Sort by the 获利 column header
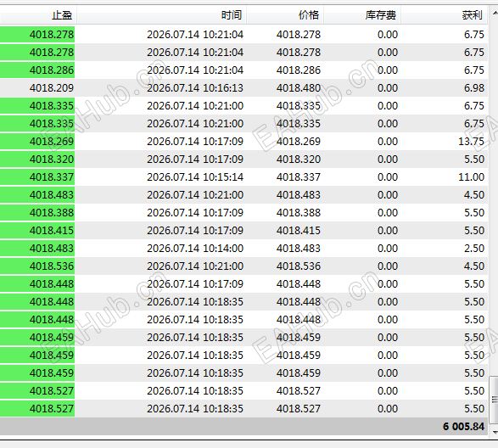This screenshot has height=448, width=498. pyautogui.click(x=444, y=15)
